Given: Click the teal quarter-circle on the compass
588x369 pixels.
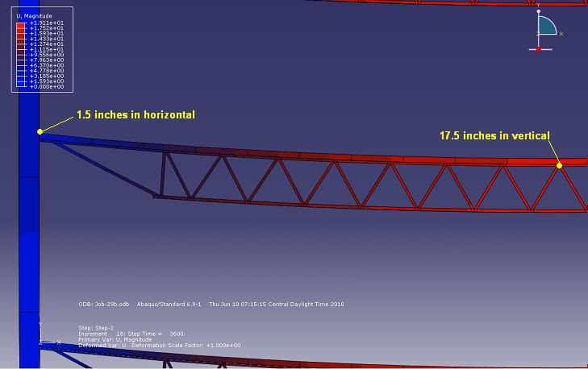Looking at the screenshot, I should [x=547, y=27].
